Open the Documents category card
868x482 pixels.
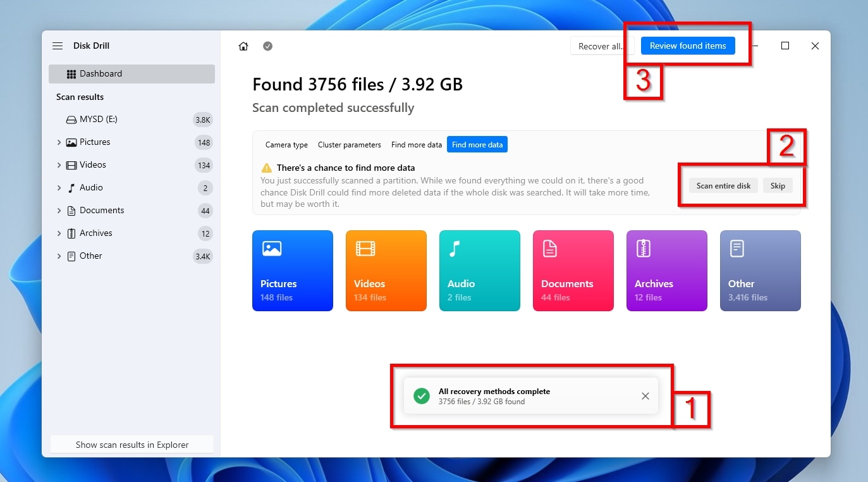coord(573,271)
